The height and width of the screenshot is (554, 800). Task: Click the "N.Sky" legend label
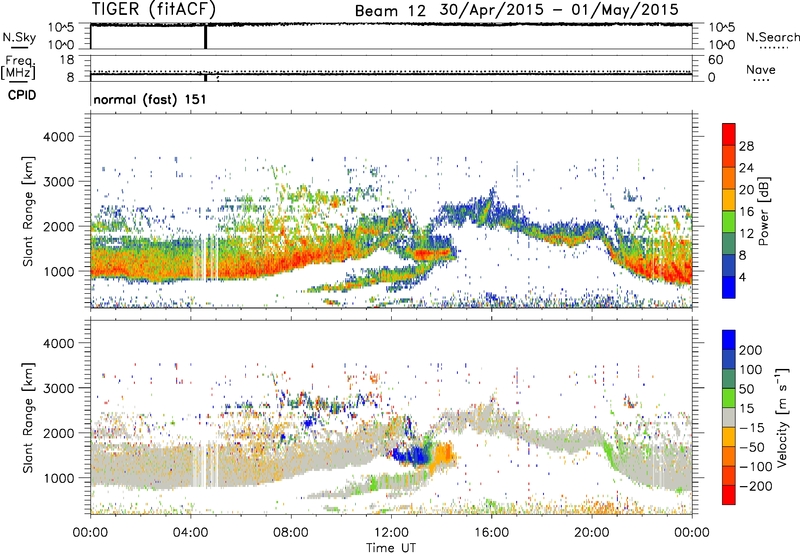(19, 37)
